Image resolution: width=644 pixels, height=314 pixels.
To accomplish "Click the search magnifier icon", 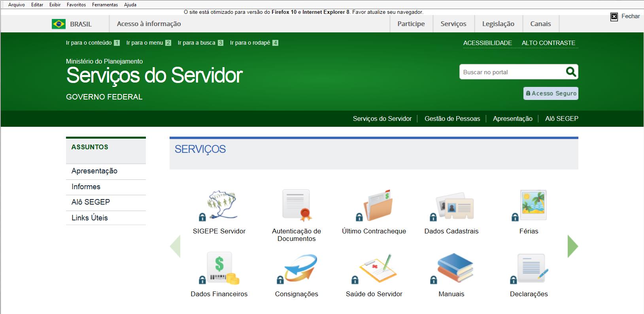I will [571, 72].
